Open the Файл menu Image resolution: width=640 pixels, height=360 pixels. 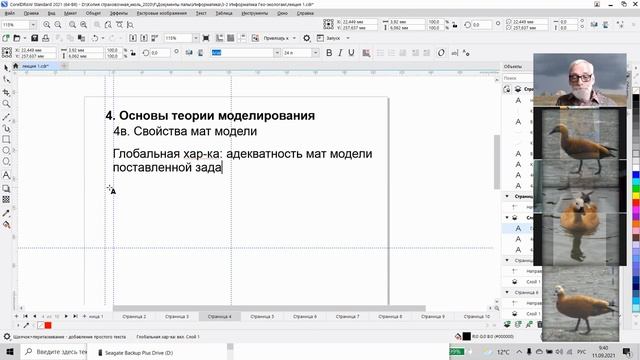coord(9,13)
